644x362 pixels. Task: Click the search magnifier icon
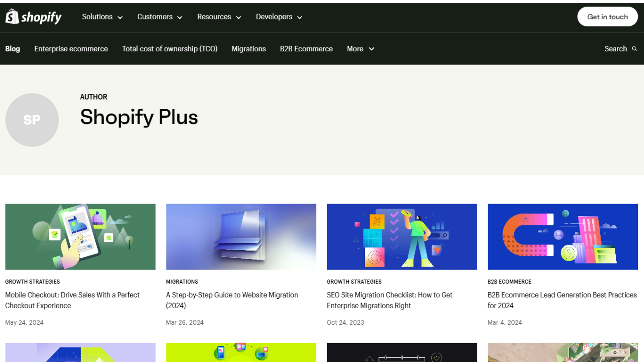pyautogui.click(x=635, y=49)
